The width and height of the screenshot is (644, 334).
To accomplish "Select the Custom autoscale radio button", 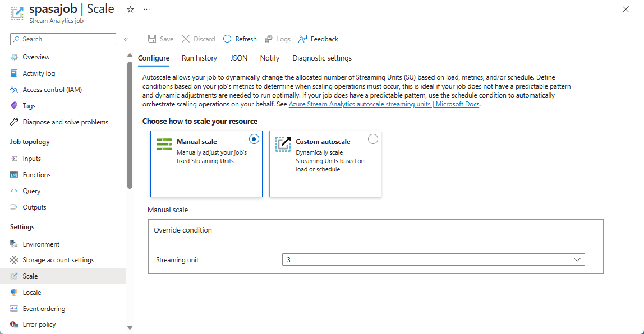I will coord(373,139).
